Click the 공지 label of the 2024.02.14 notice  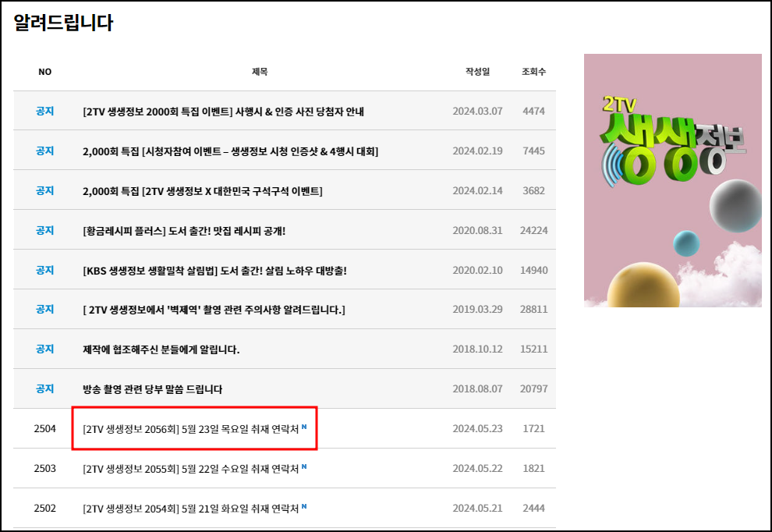44,191
